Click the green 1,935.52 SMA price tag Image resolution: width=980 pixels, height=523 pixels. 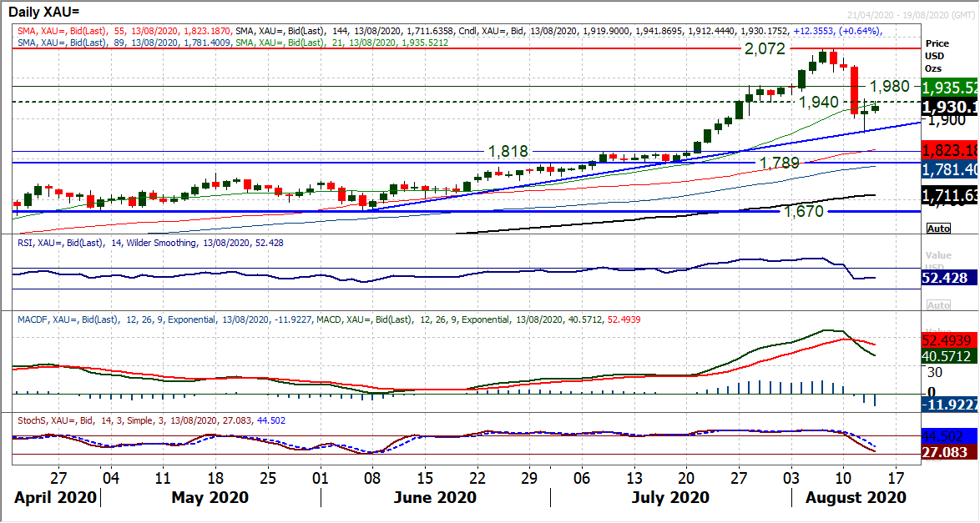pyautogui.click(x=950, y=88)
